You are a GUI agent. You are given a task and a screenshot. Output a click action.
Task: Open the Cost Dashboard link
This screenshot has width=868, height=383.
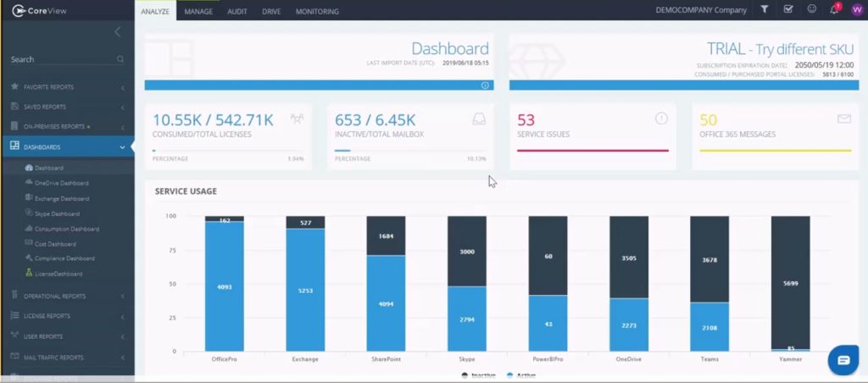(x=55, y=243)
